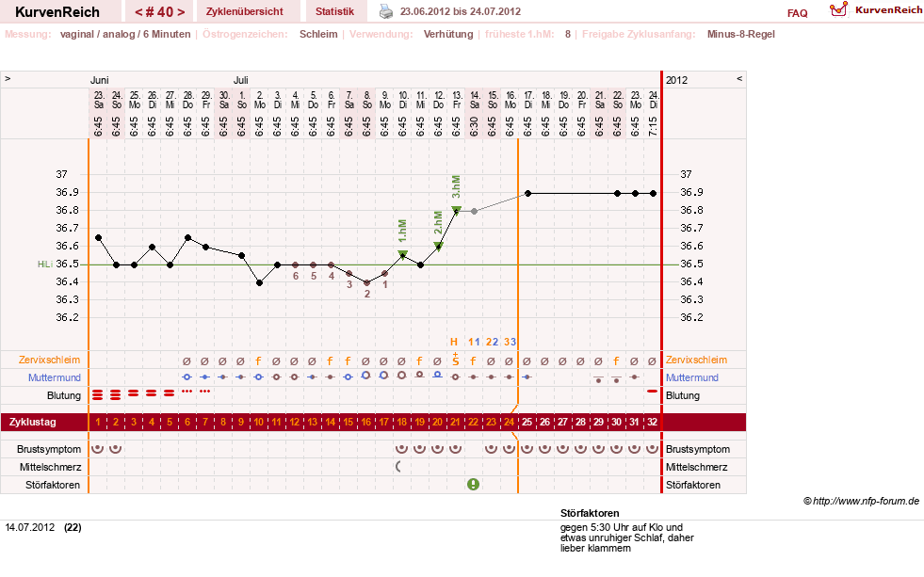Click Zyklustag cell number 1
Viewport: 924px width, 577px height.
(98, 422)
